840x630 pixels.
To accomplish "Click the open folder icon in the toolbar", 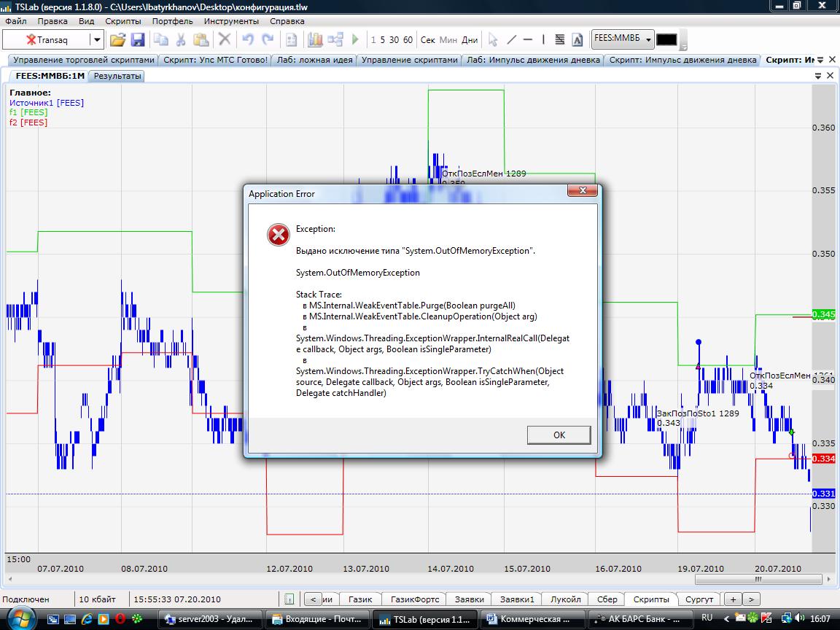I will 117,39.
